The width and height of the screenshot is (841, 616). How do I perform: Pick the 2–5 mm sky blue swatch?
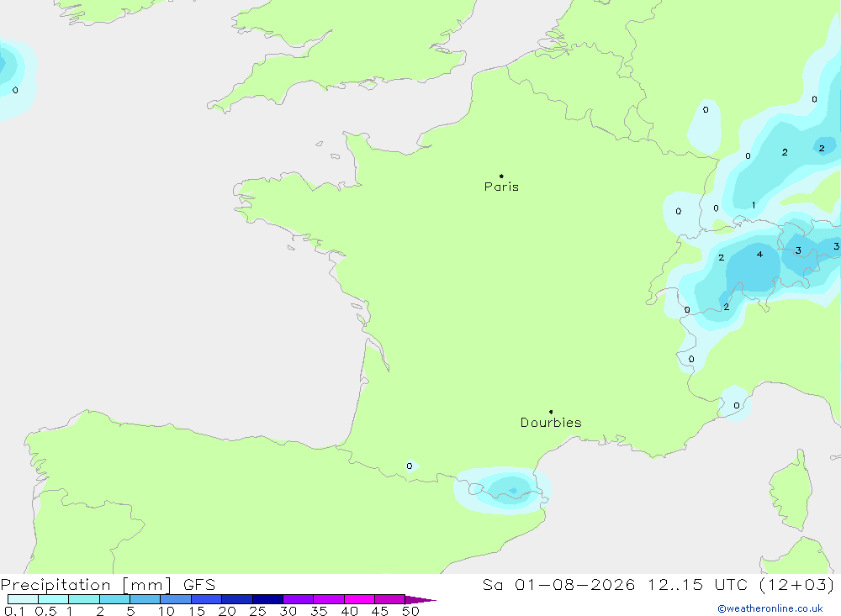[114, 599]
